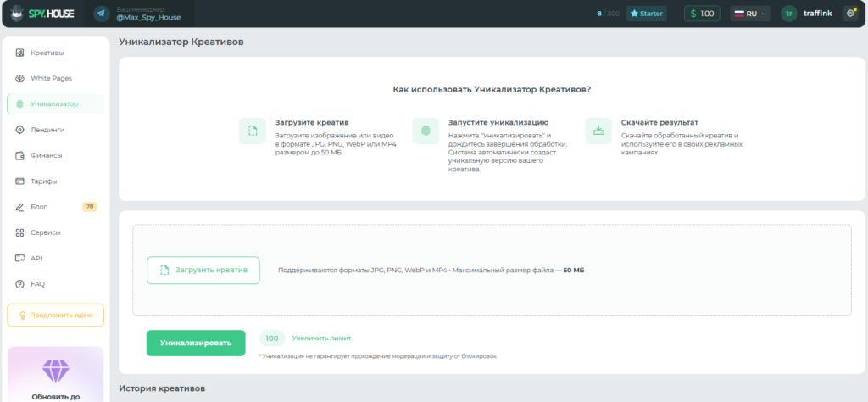Image resolution: width=868 pixels, height=402 pixels.
Task: Click the Spy.House logo
Action: tap(42, 14)
